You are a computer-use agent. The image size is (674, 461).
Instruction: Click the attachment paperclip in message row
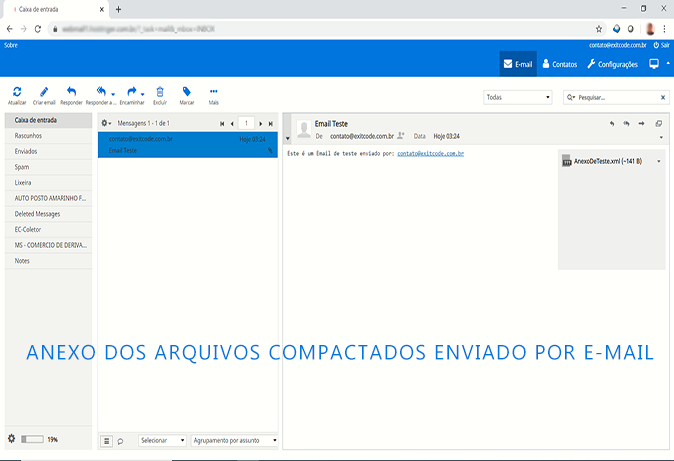(x=270, y=151)
